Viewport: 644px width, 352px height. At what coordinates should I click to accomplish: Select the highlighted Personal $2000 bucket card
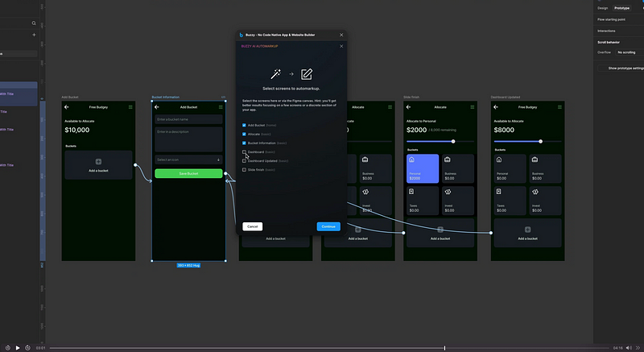point(423,168)
